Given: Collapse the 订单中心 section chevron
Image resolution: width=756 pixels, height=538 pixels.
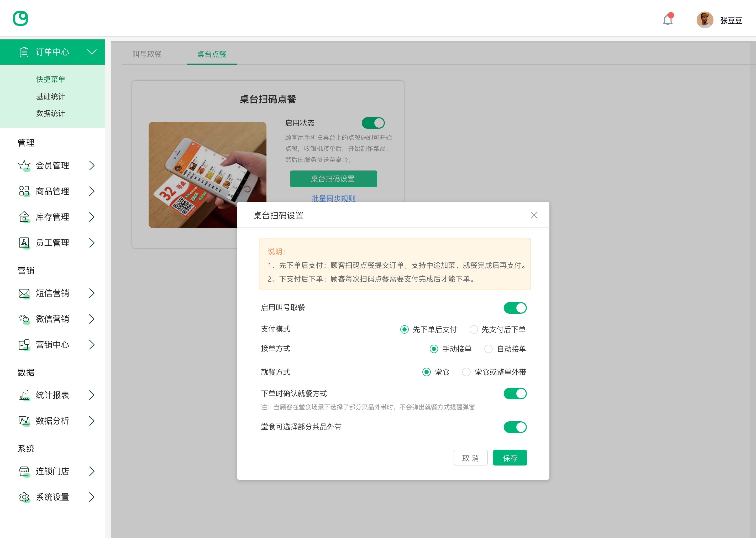Looking at the screenshot, I should 92,52.
